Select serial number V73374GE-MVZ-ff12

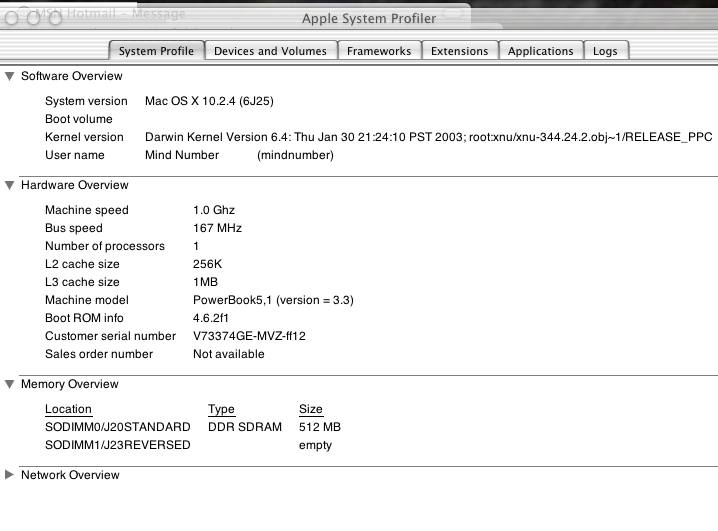249,336
